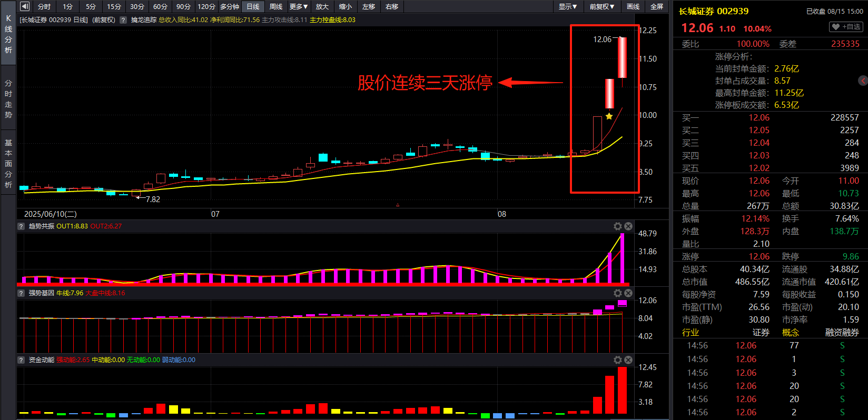Select the 周线 weekly chart

[x=276, y=6]
